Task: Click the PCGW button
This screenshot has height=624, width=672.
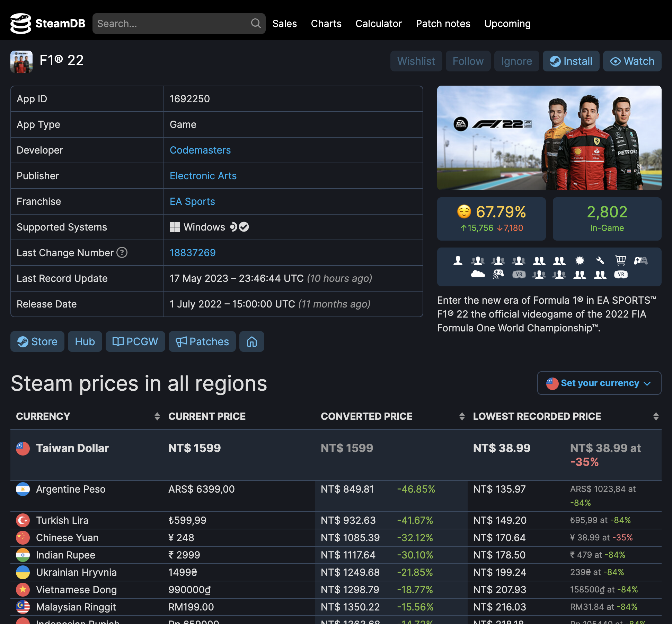Action: (x=135, y=341)
